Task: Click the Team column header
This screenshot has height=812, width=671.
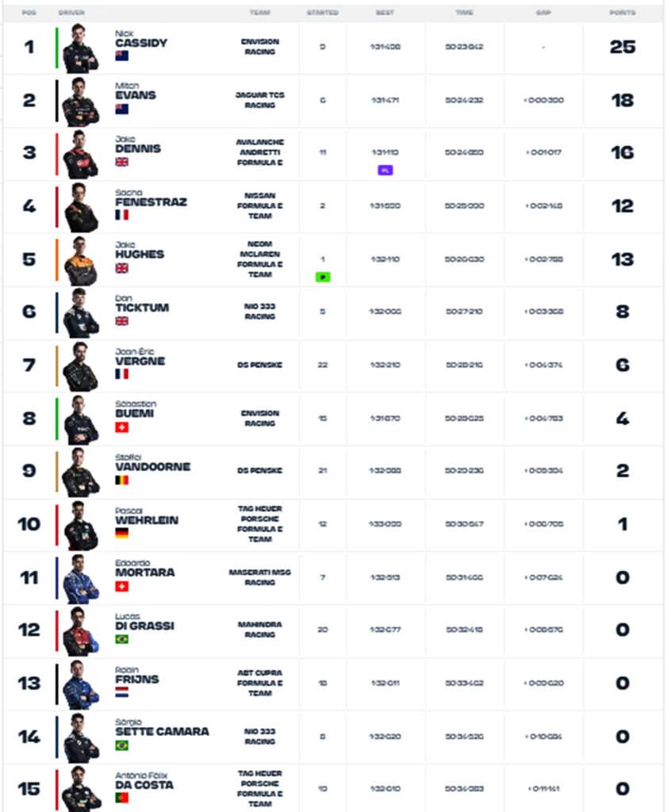Action: point(259,13)
